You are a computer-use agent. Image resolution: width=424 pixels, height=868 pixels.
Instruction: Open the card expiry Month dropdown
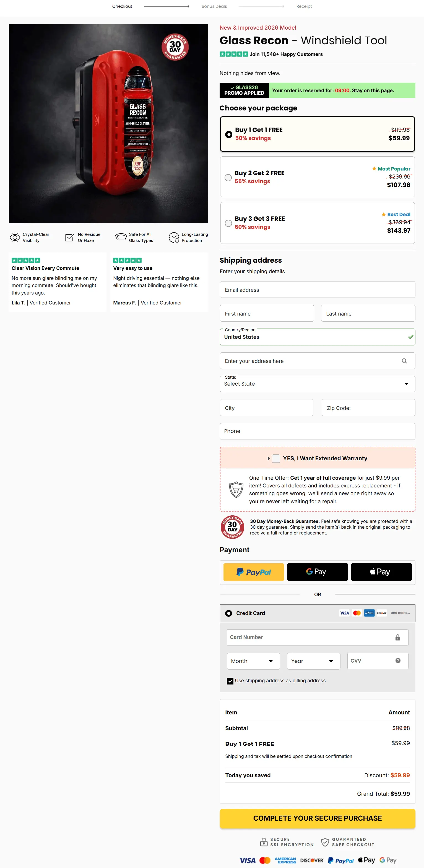tap(253, 661)
